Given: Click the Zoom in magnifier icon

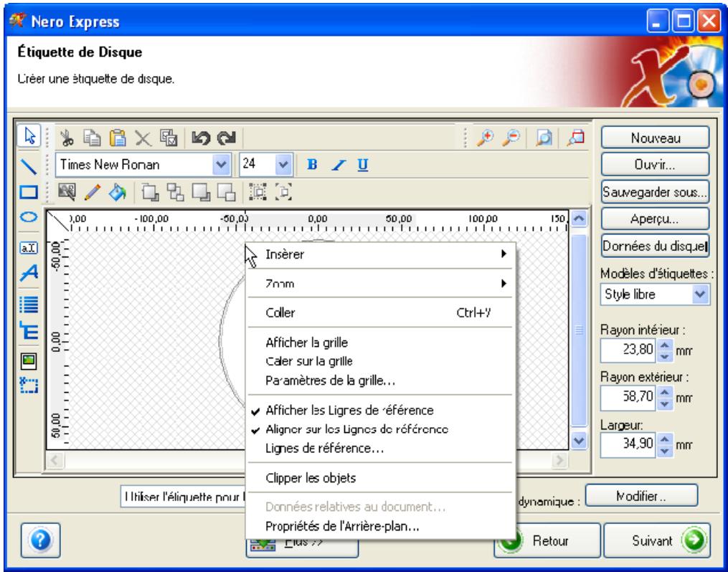Looking at the screenshot, I should point(486,138).
